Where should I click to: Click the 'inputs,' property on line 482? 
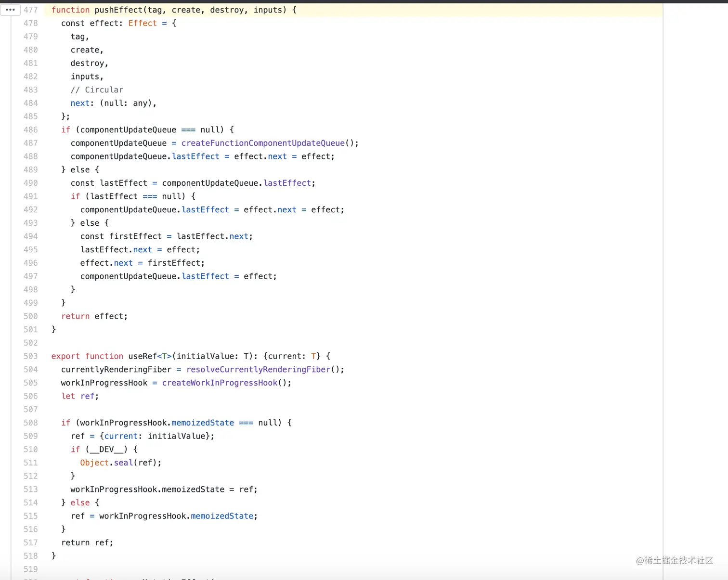coord(87,77)
